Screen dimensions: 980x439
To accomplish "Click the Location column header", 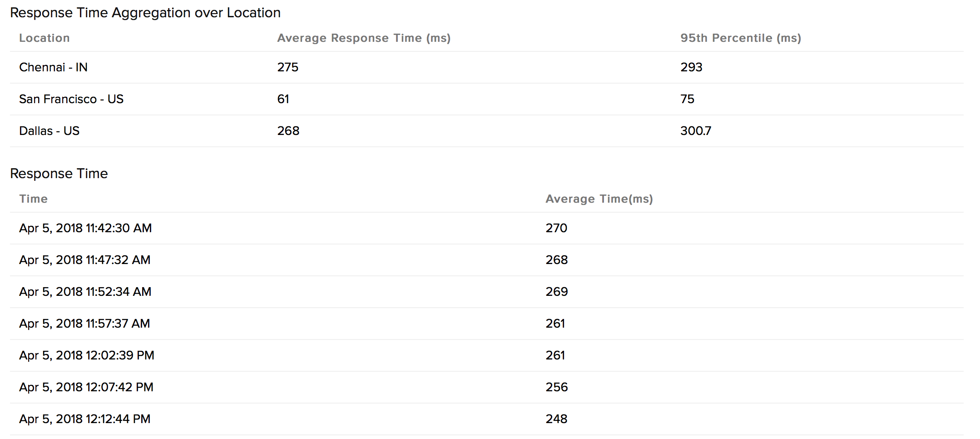I will [x=45, y=38].
